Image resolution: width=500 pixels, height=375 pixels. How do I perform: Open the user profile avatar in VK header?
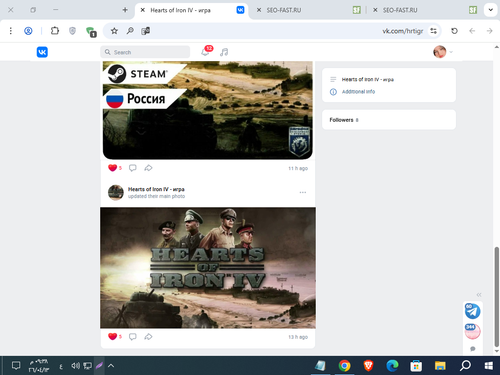point(440,52)
